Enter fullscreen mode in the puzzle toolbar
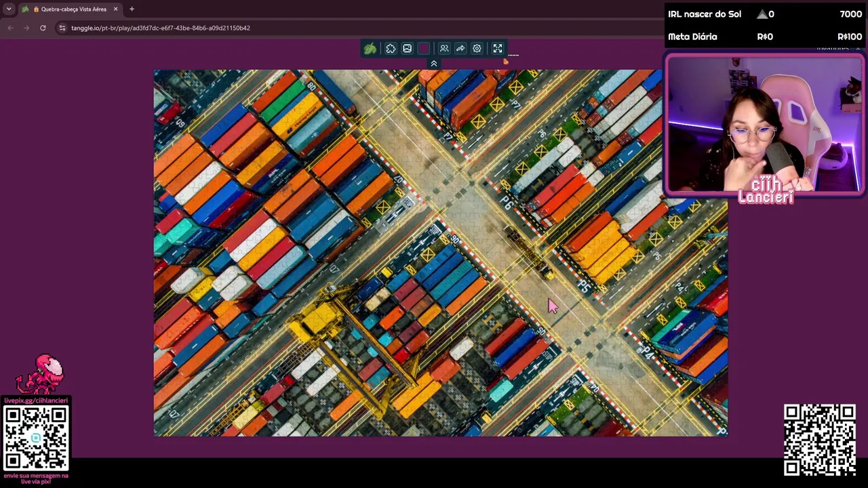 pos(498,49)
